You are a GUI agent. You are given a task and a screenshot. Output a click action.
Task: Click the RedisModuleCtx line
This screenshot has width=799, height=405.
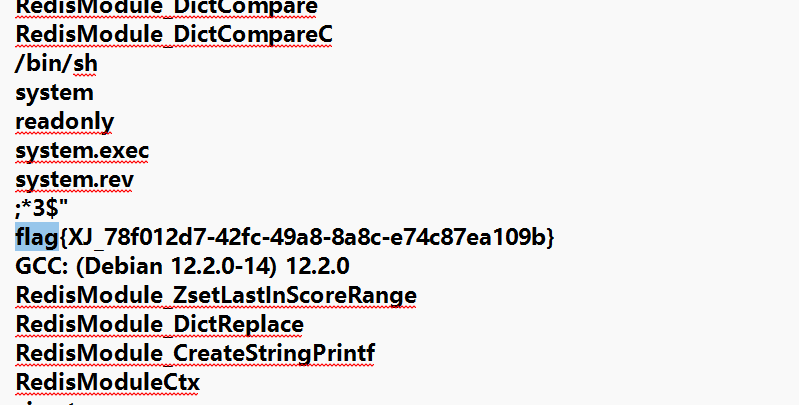108,383
